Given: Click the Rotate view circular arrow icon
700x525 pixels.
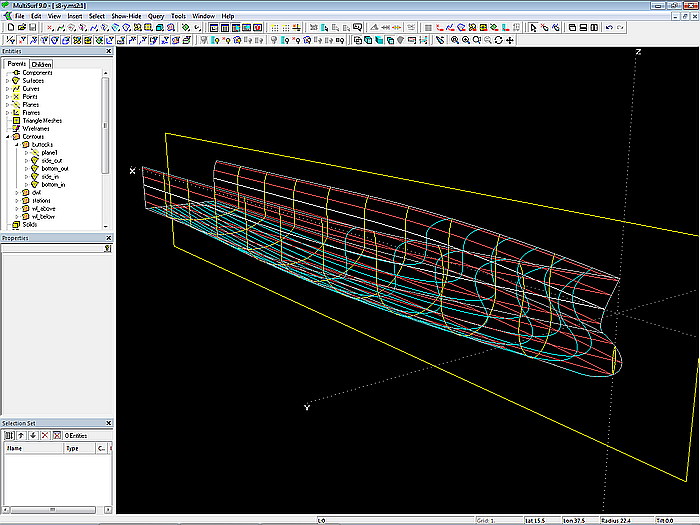Looking at the screenshot, I should (498, 40).
